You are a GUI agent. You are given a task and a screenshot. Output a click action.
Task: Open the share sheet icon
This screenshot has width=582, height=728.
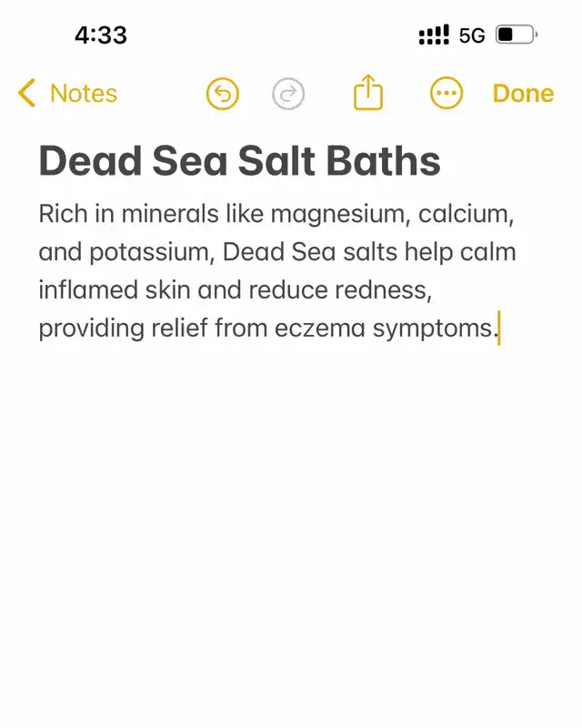tap(368, 93)
